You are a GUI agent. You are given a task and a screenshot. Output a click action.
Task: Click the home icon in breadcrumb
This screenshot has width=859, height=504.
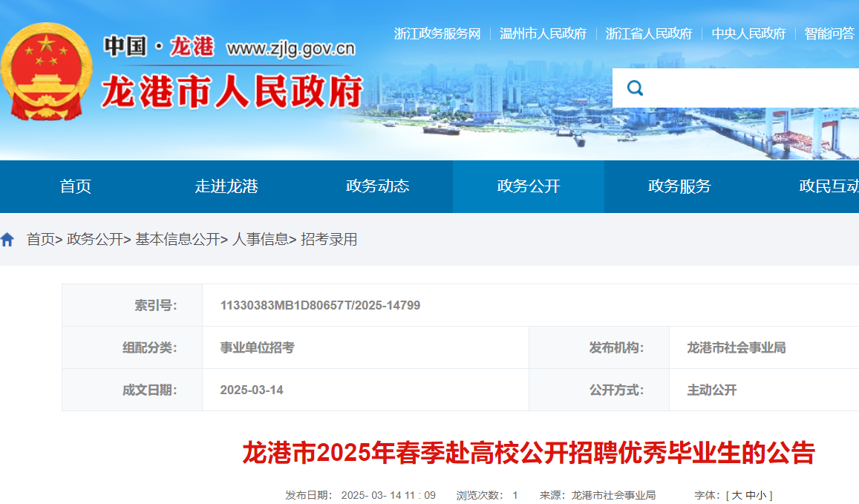point(7,240)
